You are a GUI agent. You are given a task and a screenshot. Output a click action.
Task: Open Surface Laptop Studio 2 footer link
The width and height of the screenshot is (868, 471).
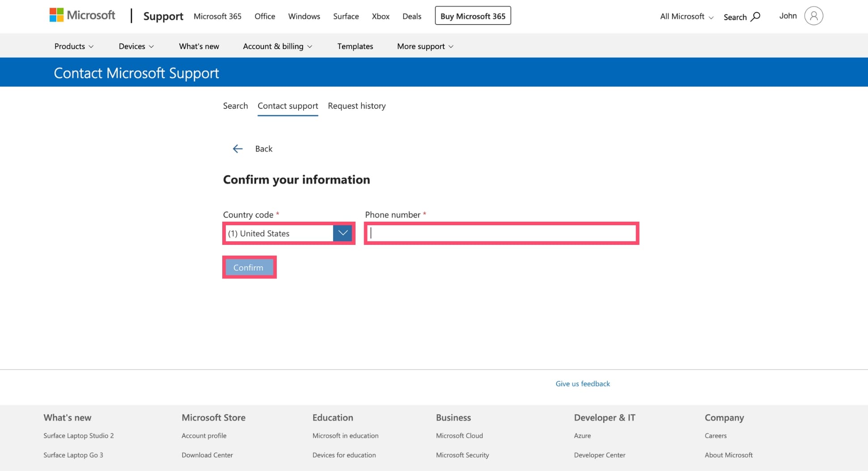point(79,435)
